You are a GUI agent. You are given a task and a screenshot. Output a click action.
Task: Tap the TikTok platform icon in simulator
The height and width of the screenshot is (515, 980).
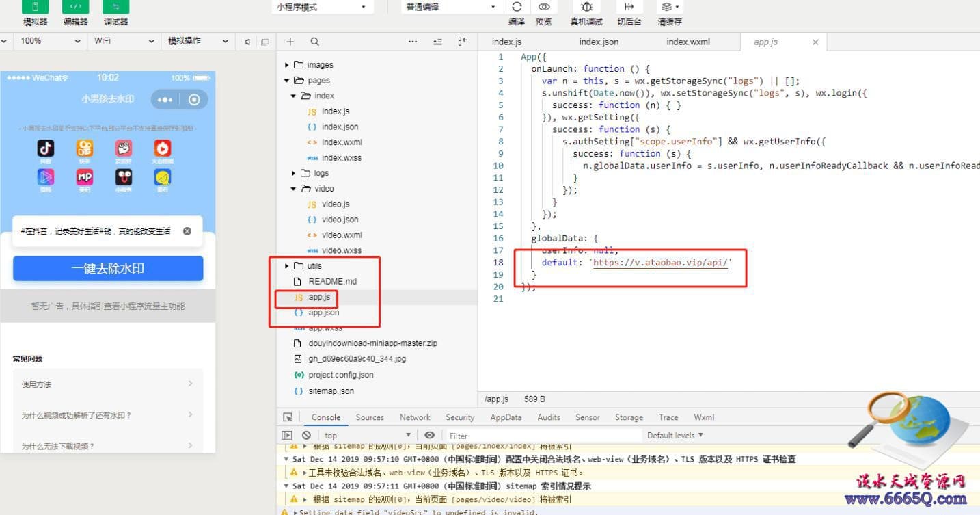(x=46, y=148)
